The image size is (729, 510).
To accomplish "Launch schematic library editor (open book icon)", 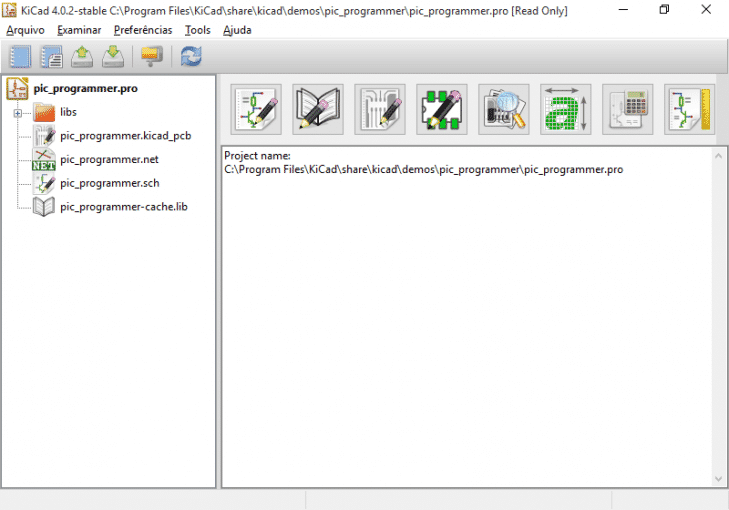I will pos(318,109).
